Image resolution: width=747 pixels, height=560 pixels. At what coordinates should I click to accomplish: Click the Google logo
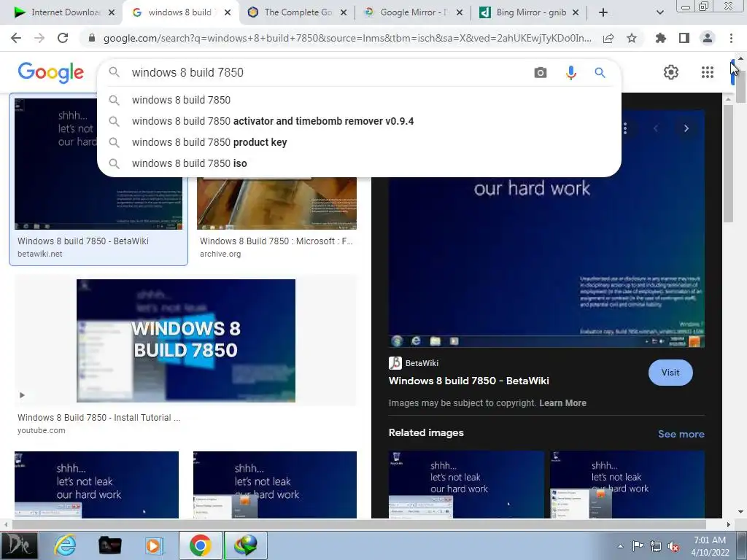point(51,73)
